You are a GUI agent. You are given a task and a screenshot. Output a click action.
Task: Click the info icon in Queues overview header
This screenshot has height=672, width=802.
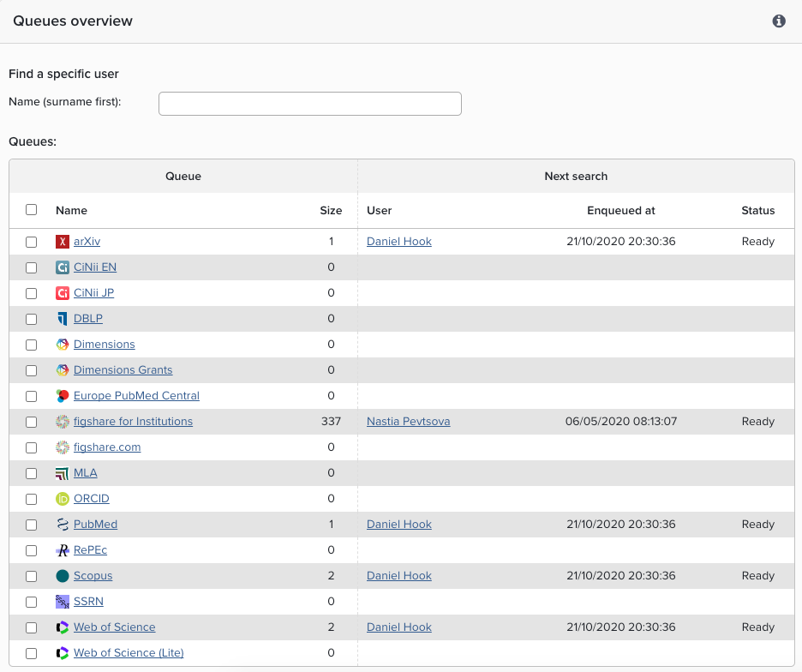coord(779,21)
